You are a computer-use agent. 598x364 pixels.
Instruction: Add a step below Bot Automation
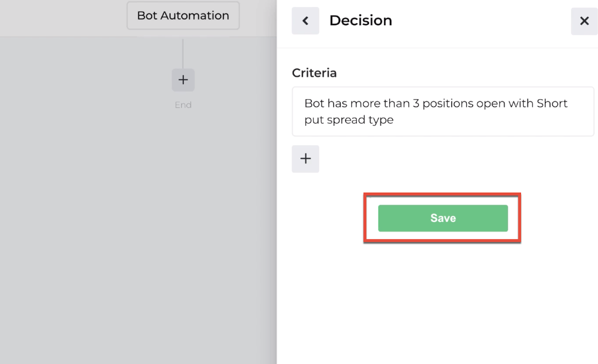pyautogui.click(x=183, y=80)
